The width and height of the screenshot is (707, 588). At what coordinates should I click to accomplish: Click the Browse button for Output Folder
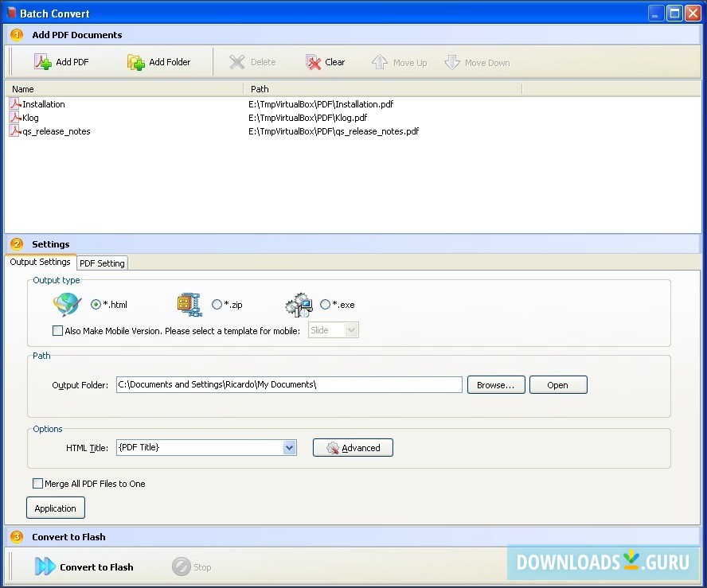coord(496,384)
